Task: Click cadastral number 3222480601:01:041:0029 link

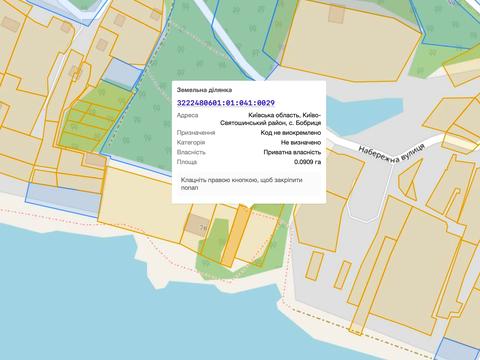Action: [226, 103]
